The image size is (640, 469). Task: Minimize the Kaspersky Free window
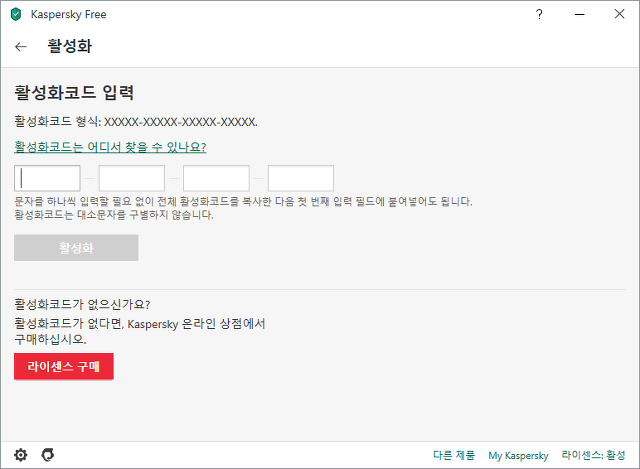(580, 14)
